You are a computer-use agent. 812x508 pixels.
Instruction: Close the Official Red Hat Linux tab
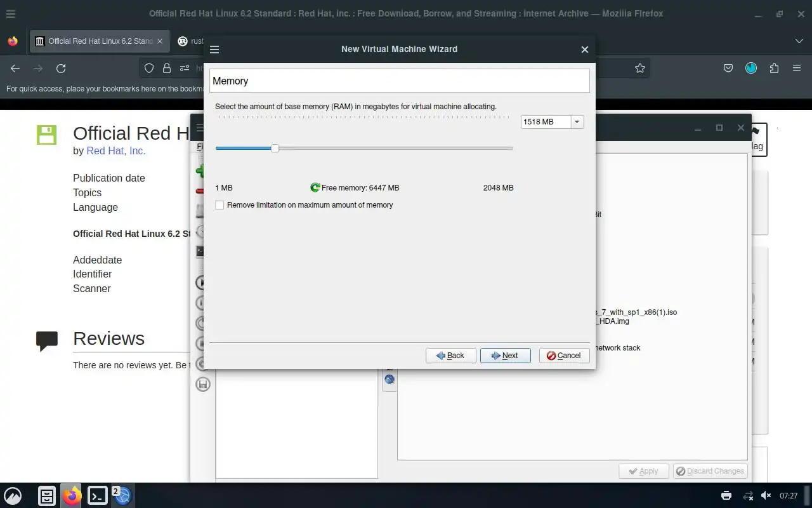click(x=160, y=41)
